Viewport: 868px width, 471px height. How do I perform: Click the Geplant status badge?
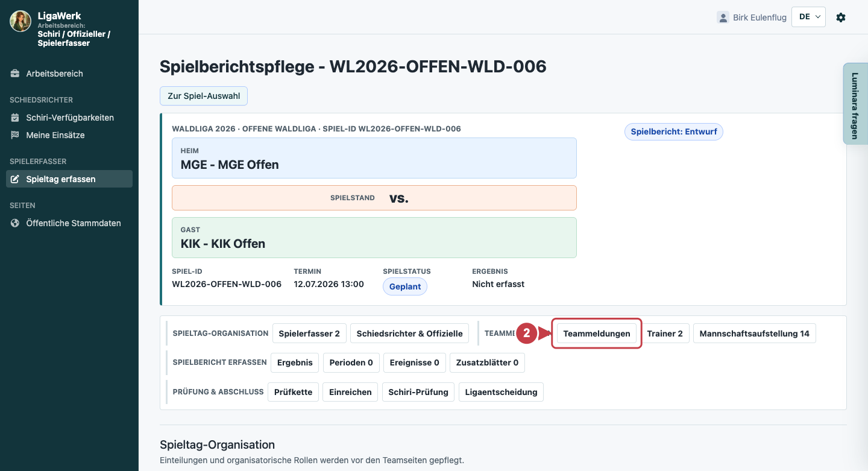[405, 286]
